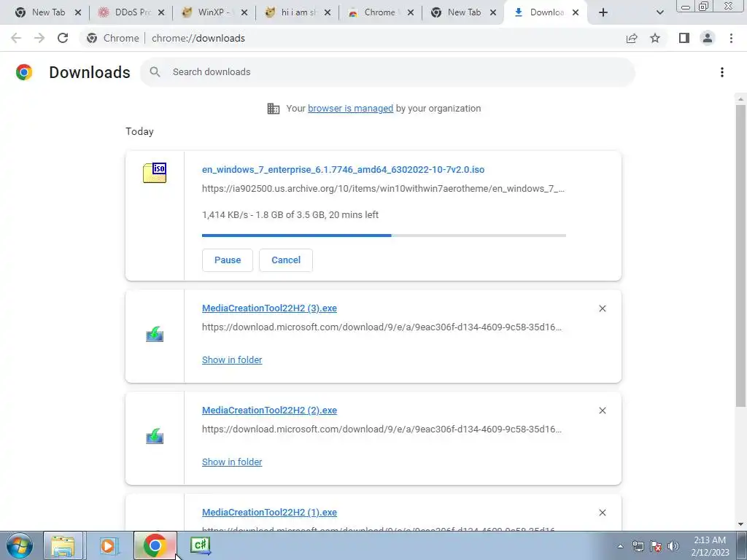Click the chrome://downloads address bar
This screenshot has height=560, width=747.
198,38
